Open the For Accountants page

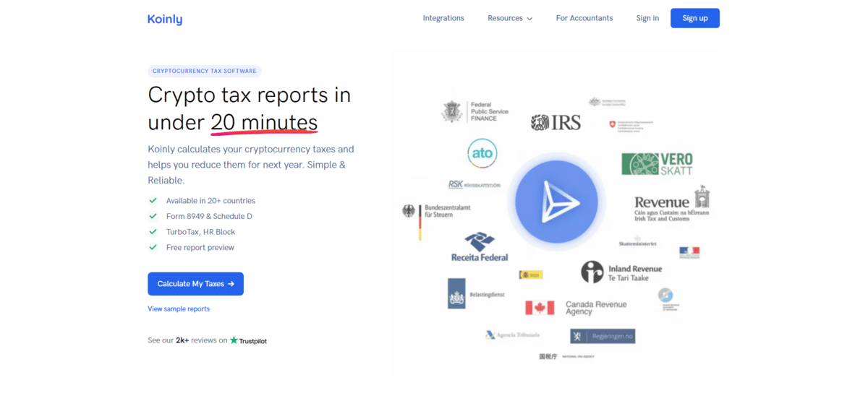click(x=584, y=18)
